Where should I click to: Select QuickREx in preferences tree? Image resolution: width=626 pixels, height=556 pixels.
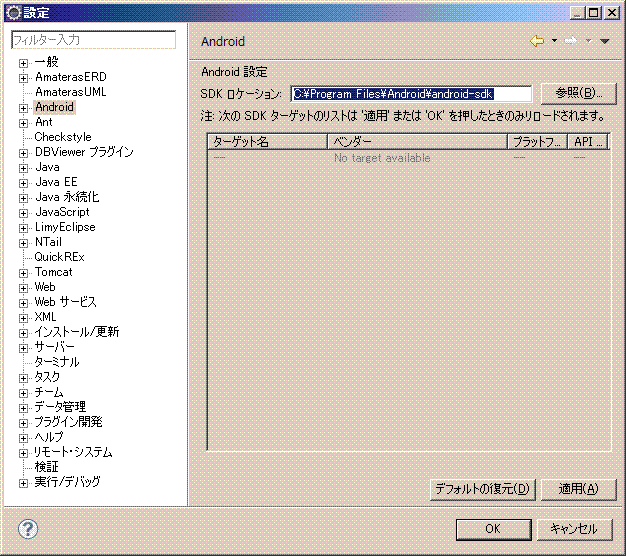59,257
